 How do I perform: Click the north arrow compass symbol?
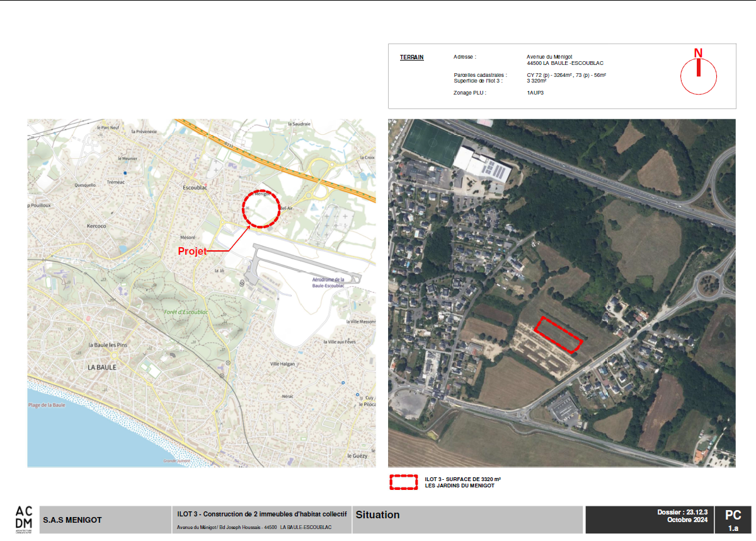point(698,75)
